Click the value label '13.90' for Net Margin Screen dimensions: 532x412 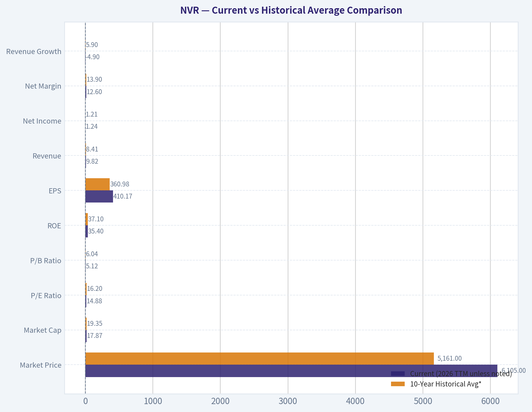(94, 80)
